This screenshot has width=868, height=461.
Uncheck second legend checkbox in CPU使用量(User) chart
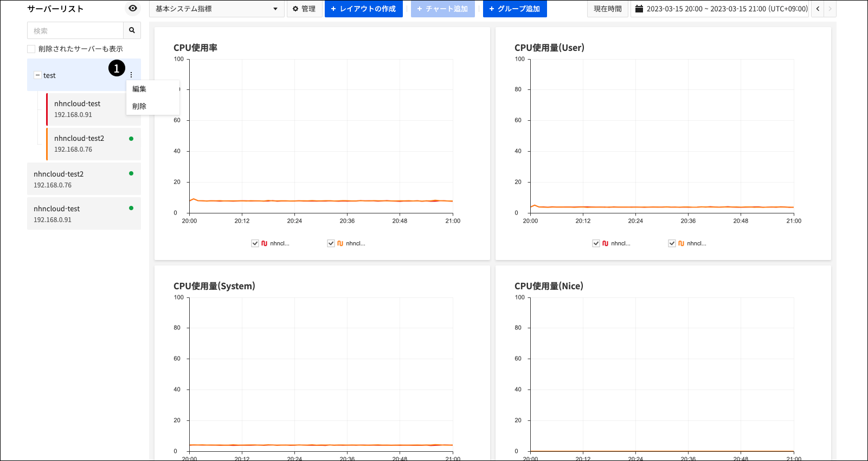tap(672, 243)
